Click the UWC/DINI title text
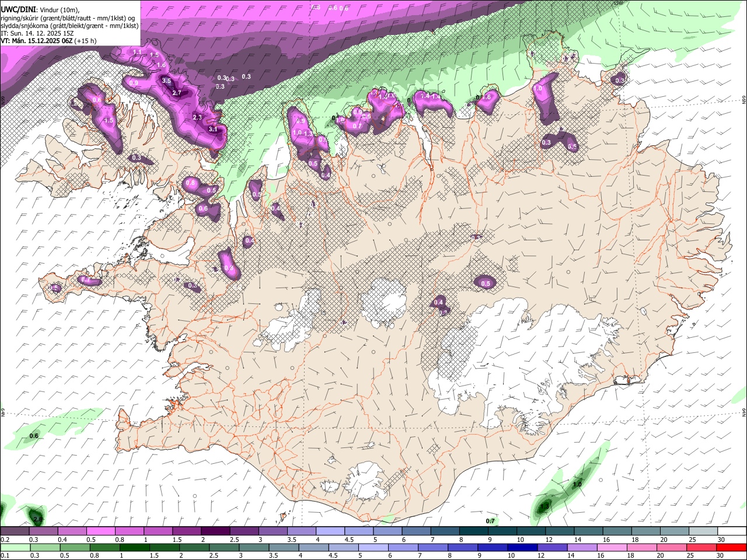 click(x=18, y=10)
